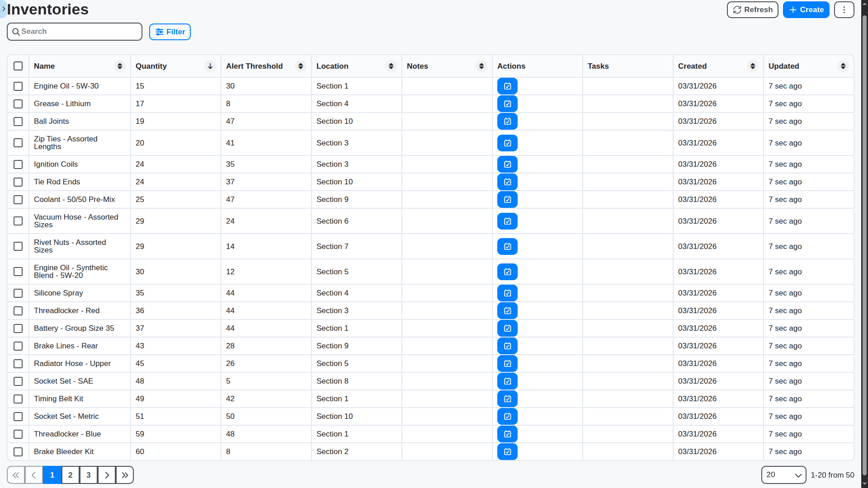
Task: Click the Create button
Action: tap(806, 9)
